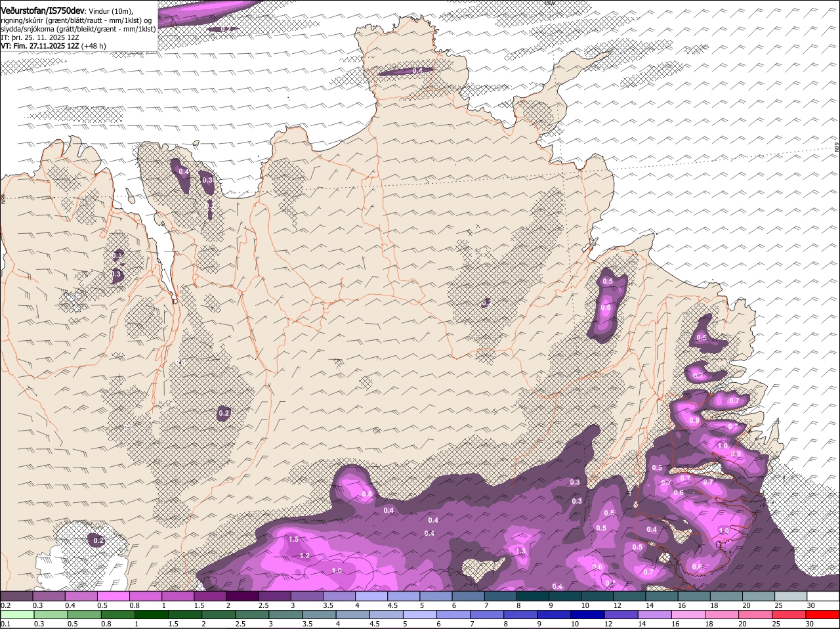The width and height of the screenshot is (840, 629).
Task: Choose the darkest green lower swatch 1–1.5
Action: pyautogui.click(x=151, y=615)
